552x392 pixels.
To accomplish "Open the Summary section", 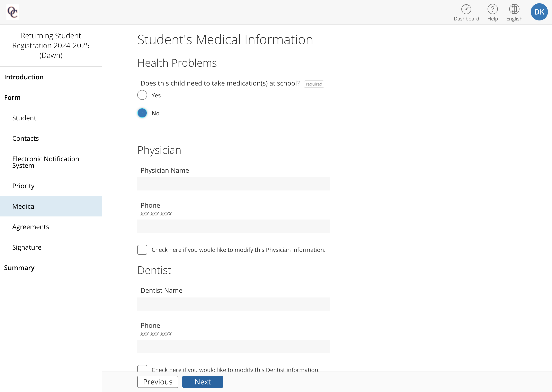I will (x=19, y=268).
